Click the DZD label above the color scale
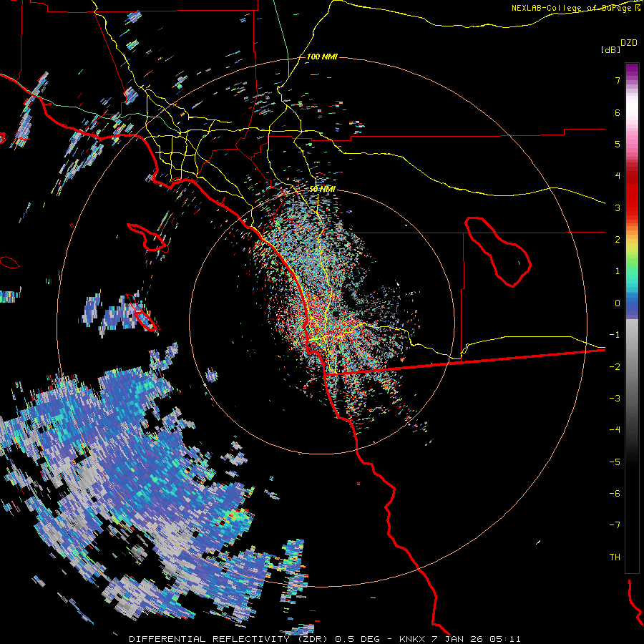The image size is (644, 644). (629, 43)
